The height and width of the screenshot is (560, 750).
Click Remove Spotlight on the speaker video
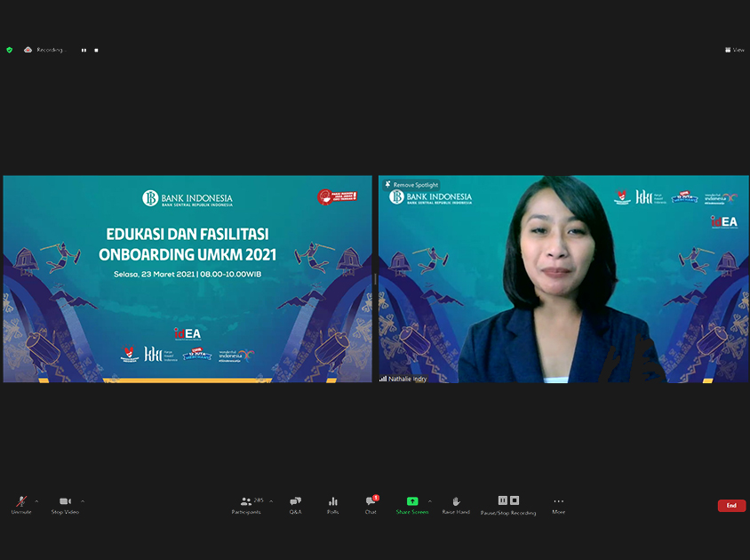click(x=411, y=185)
